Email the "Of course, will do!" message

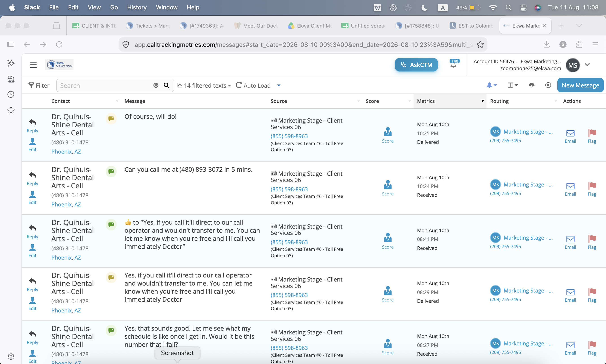point(570,137)
